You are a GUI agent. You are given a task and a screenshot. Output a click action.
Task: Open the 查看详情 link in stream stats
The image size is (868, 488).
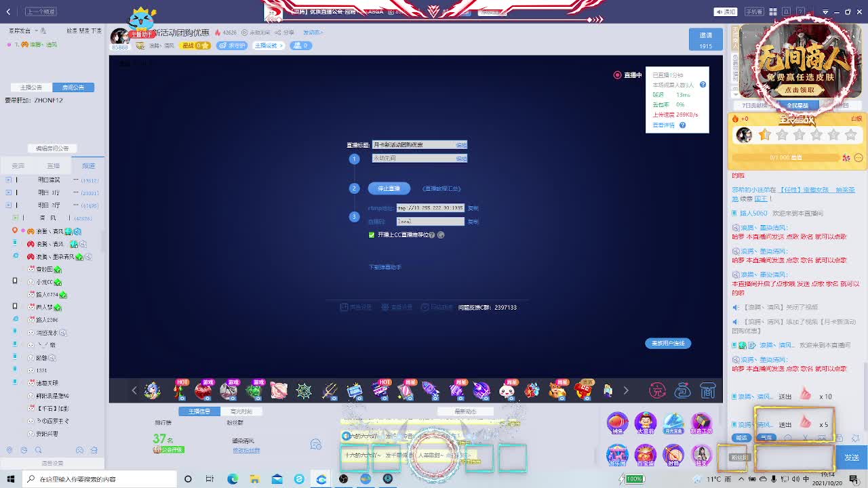click(x=663, y=125)
